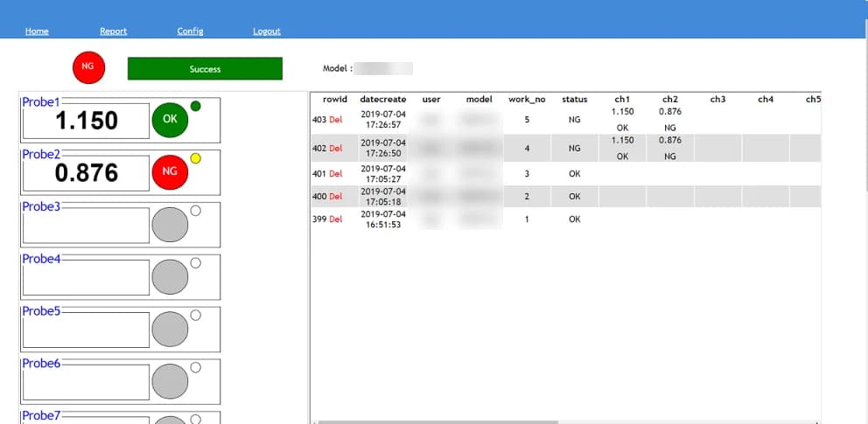Click the overall red NG status indicator
The image size is (868, 424).
[x=88, y=67]
